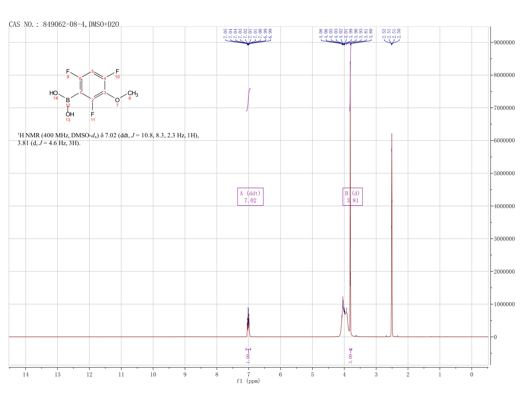This screenshot has width=532, height=411.
Task: Click the B (d) 3.81 multiplet label box
Action: [x=352, y=197]
